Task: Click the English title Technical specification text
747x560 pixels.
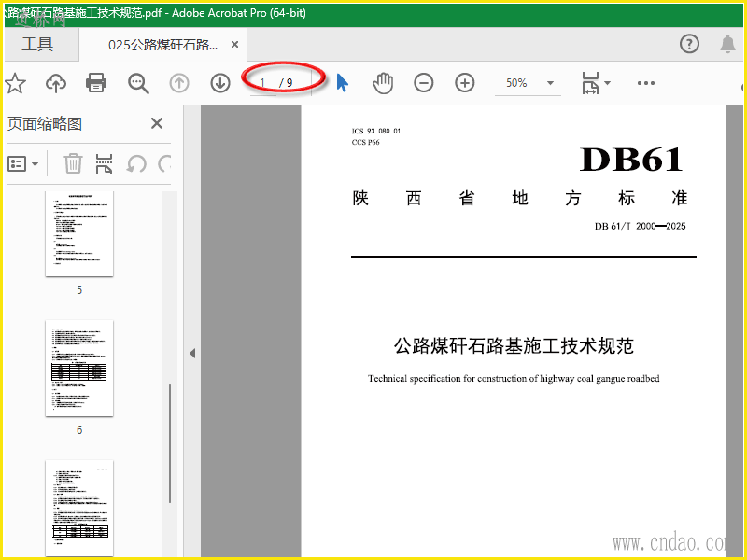Action: pos(514,379)
